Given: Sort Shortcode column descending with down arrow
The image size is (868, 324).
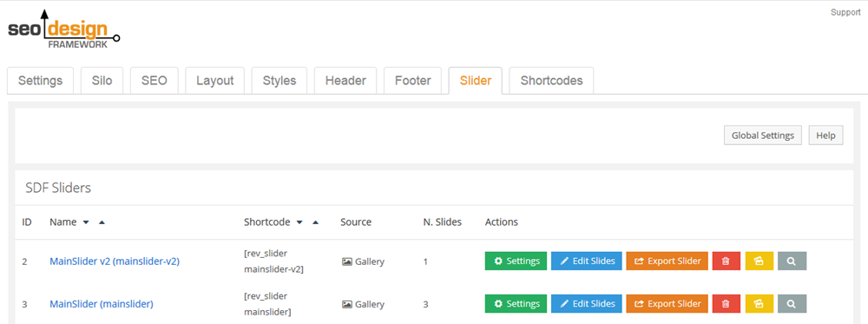Looking at the screenshot, I should tap(299, 222).
